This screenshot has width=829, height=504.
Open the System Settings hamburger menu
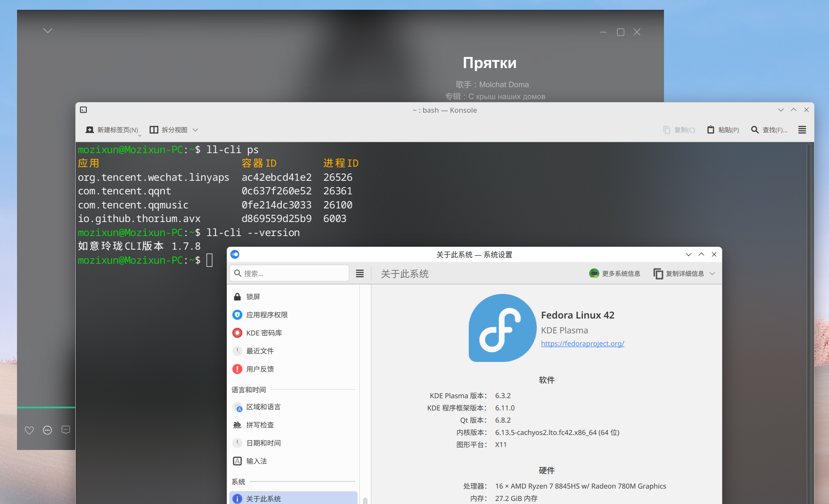pyautogui.click(x=360, y=273)
